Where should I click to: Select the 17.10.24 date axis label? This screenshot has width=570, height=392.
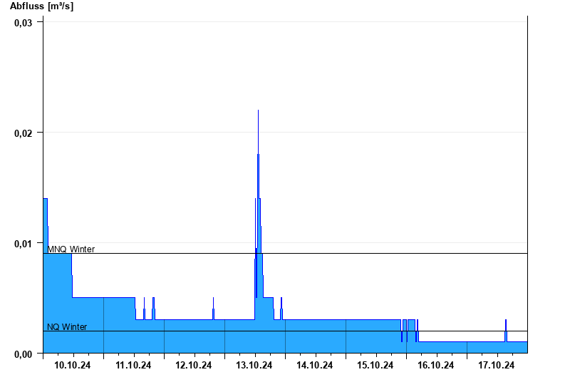496,365
